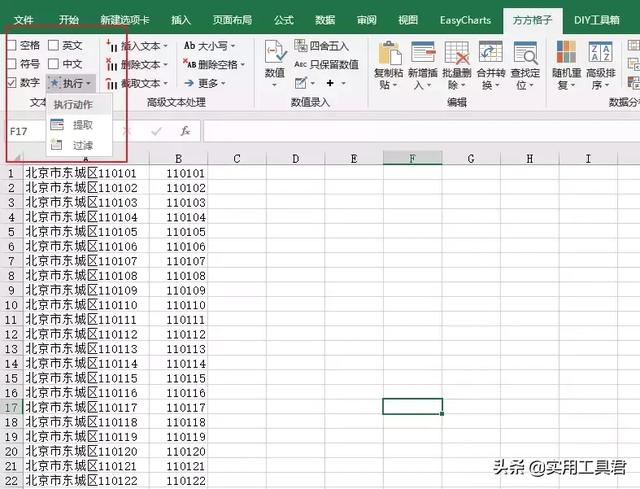640x489 pixels.
Task: Switch to the 新建选项卡 tab
Action: point(125,20)
